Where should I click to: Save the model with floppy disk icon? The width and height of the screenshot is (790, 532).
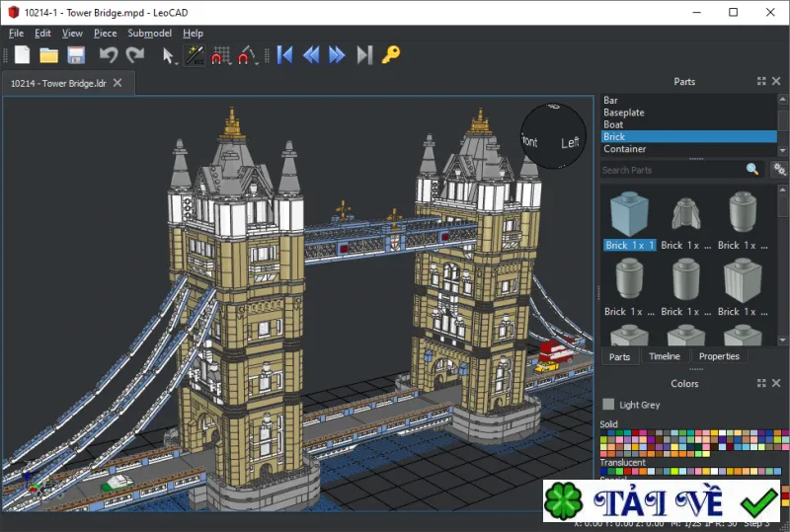(x=76, y=55)
